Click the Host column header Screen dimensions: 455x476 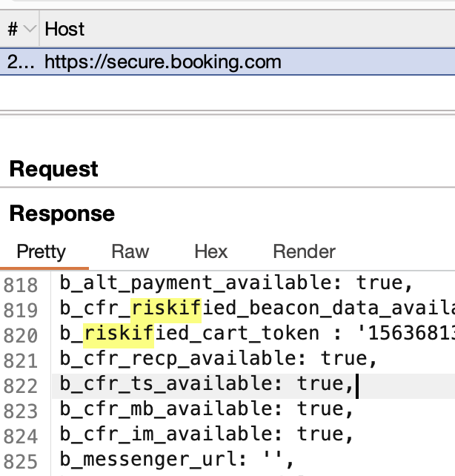pyautogui.click(x=64, y=30)
